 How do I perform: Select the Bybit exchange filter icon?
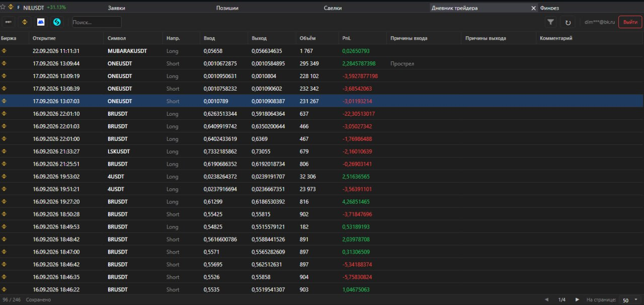pyautogui.click(x=9, y=22)
